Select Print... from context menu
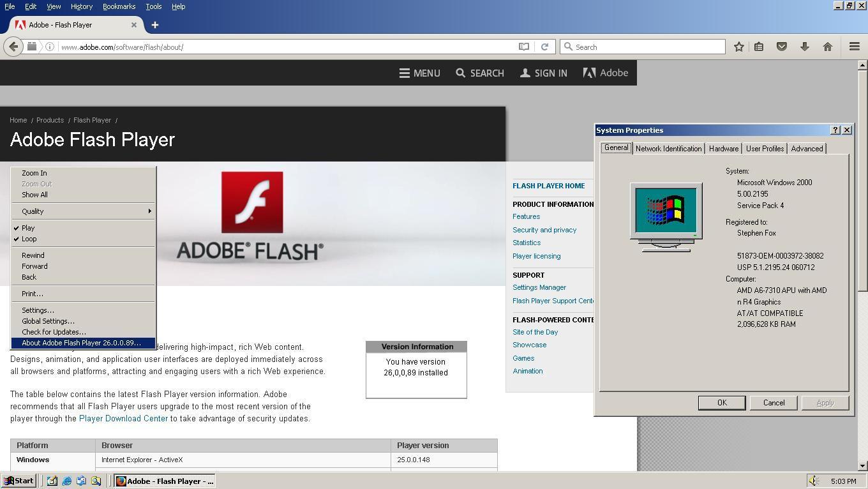868x489 pixels. pos(83,294)
